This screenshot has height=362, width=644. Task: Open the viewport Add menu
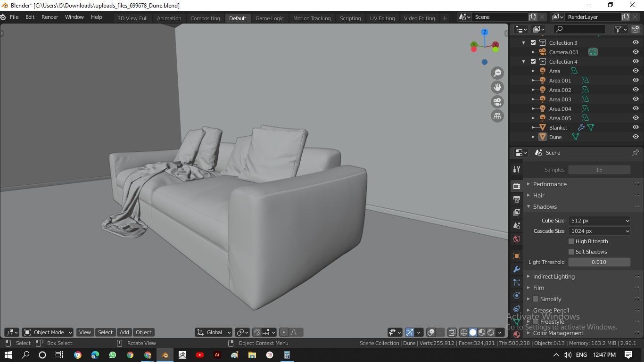[124, 332]
